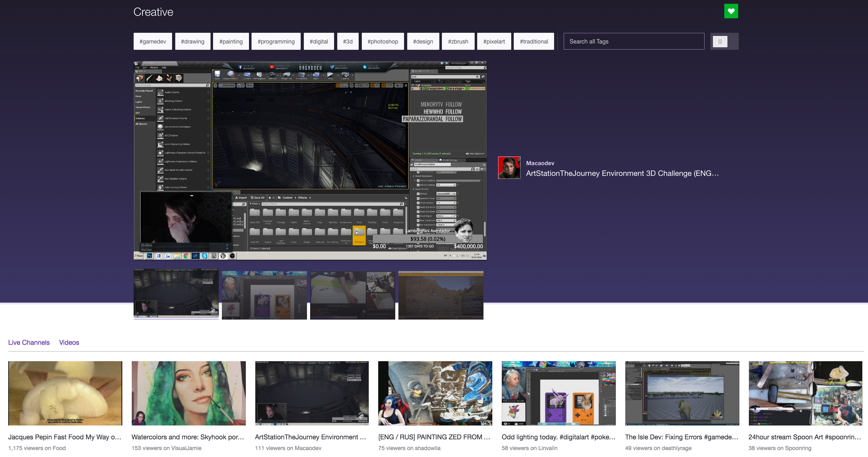
Task: Select the Foliage mode icon in the Modes panel
Action: pyautogui.click(x=169, y=78)
